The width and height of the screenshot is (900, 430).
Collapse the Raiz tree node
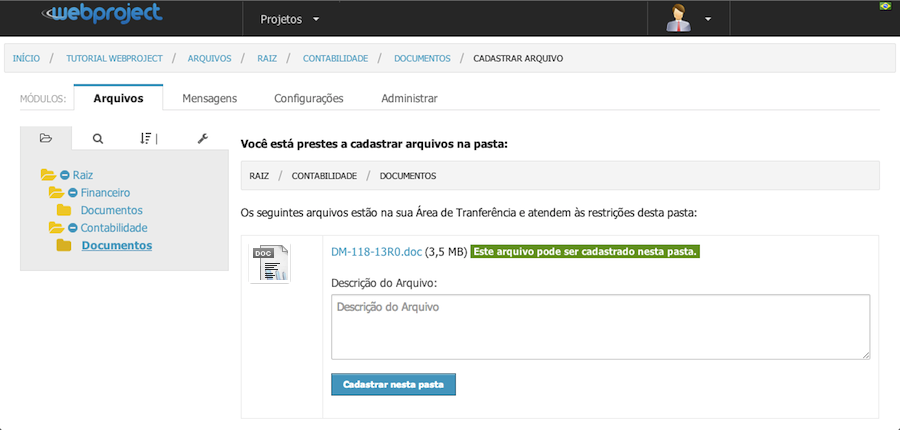coord(65,175)
